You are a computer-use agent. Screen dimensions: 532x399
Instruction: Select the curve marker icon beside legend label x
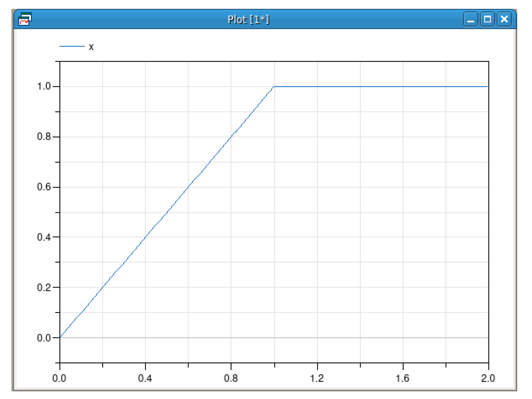71,47
